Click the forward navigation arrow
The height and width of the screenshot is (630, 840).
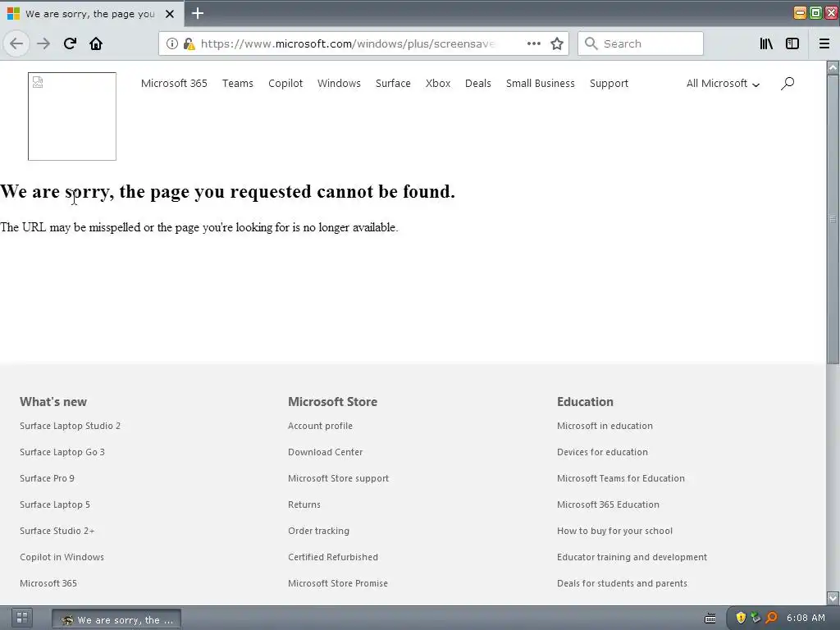click(43, 43)
